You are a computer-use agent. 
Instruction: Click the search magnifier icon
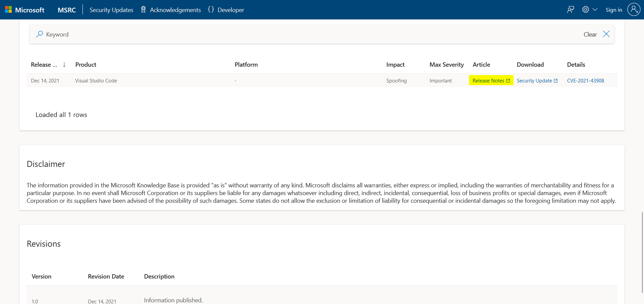40,34
